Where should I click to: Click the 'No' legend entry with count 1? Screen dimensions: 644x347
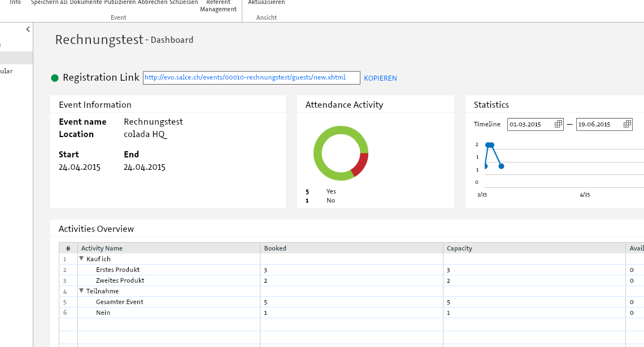coord(320,200)
